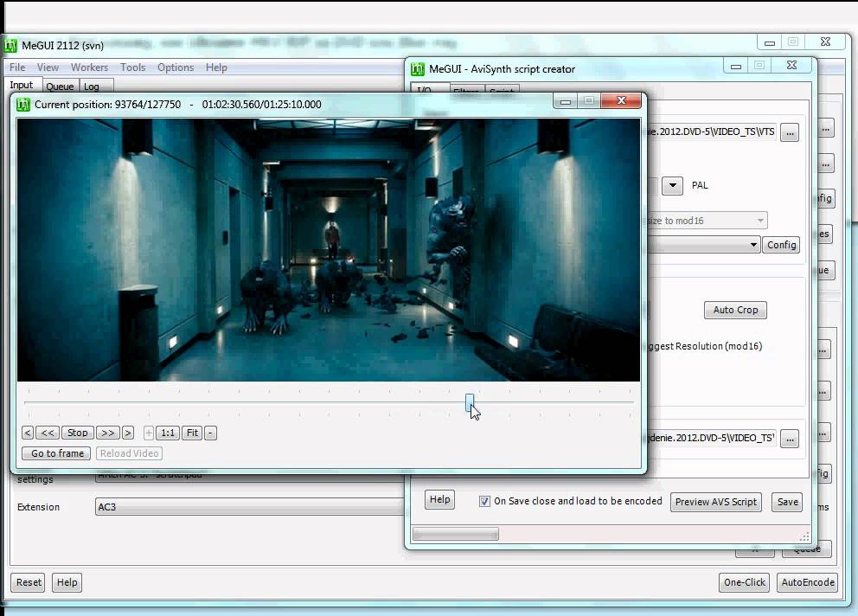Click Config button in script creator
This screenshot has width=858, height=616.
tap(781, 245)
